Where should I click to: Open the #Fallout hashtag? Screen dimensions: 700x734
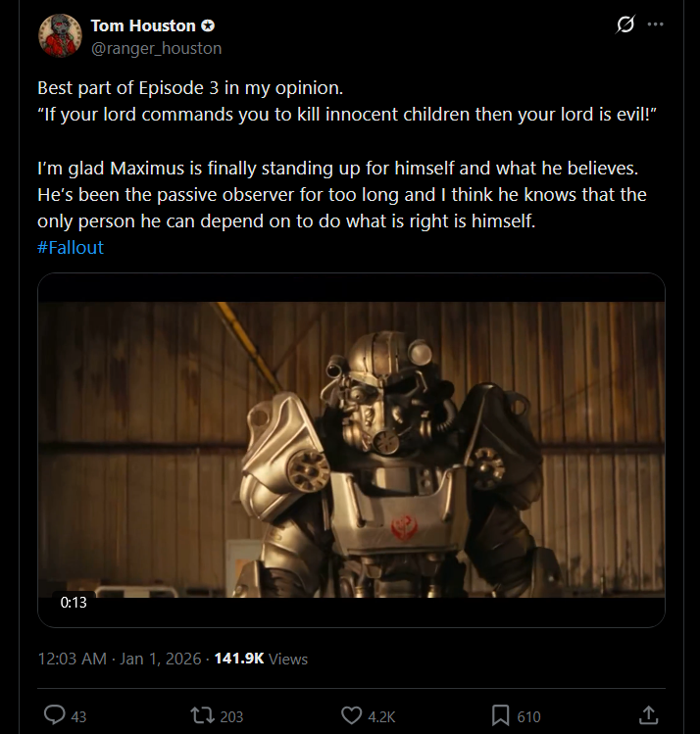[70, 247]
